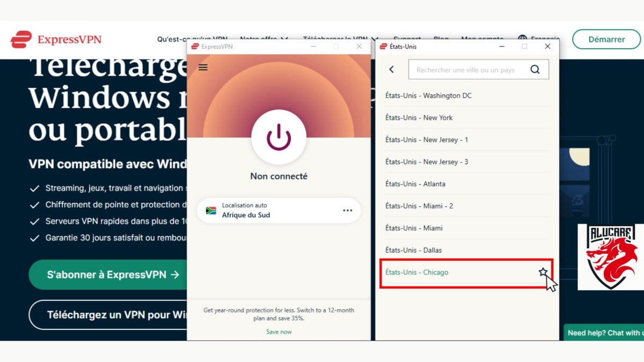Click the Démarrer button
Screen dimensions: 644x362
point(606,39)
